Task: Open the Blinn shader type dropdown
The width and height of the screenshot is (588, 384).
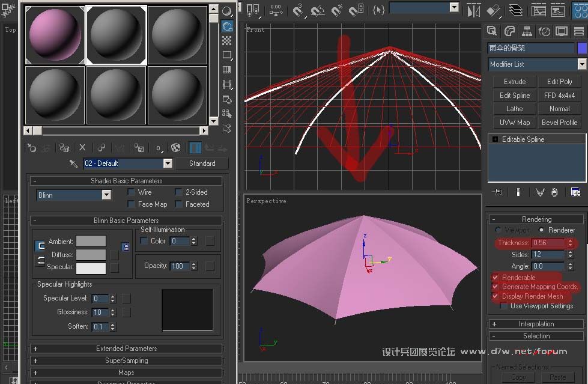Action: click(x=106, y=195)
